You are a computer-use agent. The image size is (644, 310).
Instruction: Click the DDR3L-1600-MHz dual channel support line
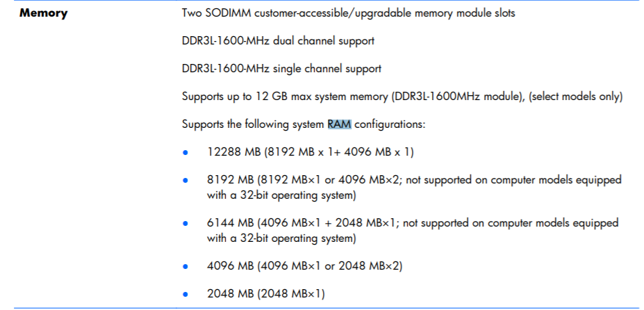pos(278,41)
